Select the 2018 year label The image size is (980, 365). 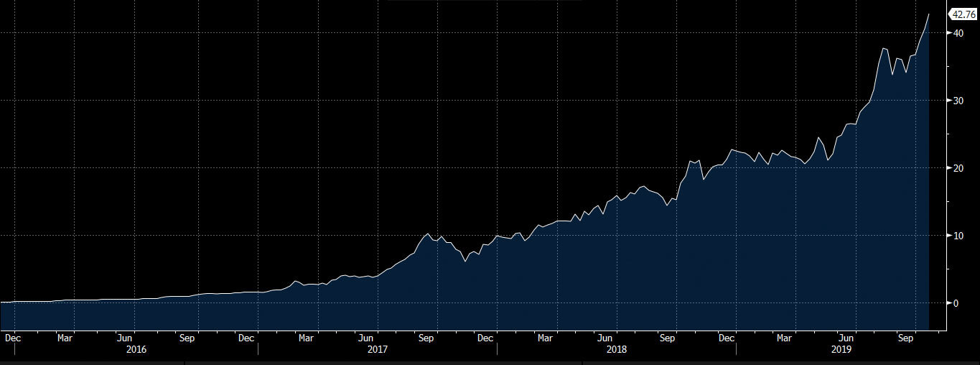pyautogui.click(x=616, y=350)
